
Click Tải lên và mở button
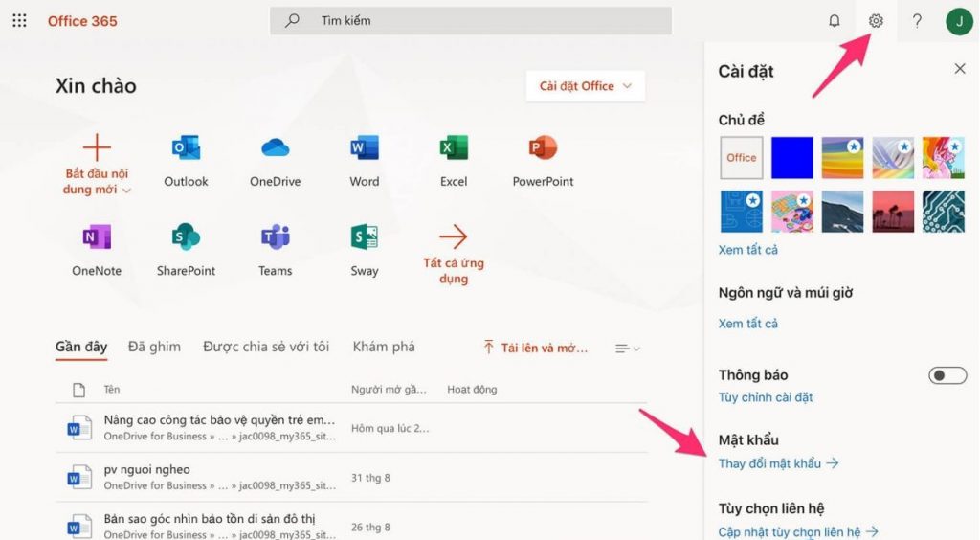pos(536,349)
